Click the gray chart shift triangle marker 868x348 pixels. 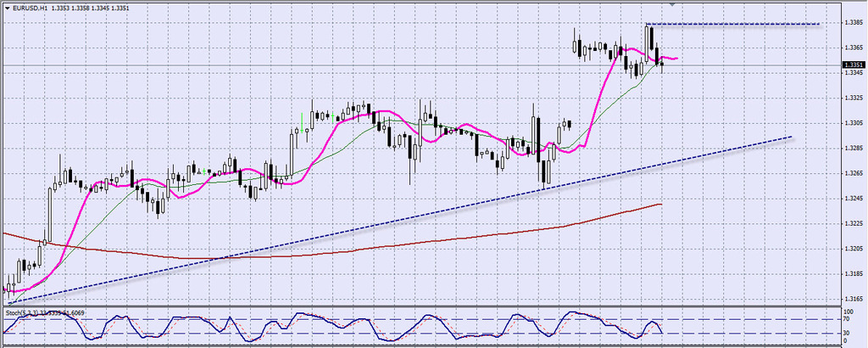click(x=672, y=4)
